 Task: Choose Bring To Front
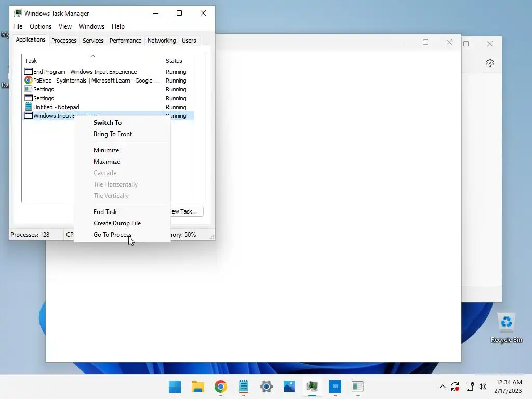[113, 134]
